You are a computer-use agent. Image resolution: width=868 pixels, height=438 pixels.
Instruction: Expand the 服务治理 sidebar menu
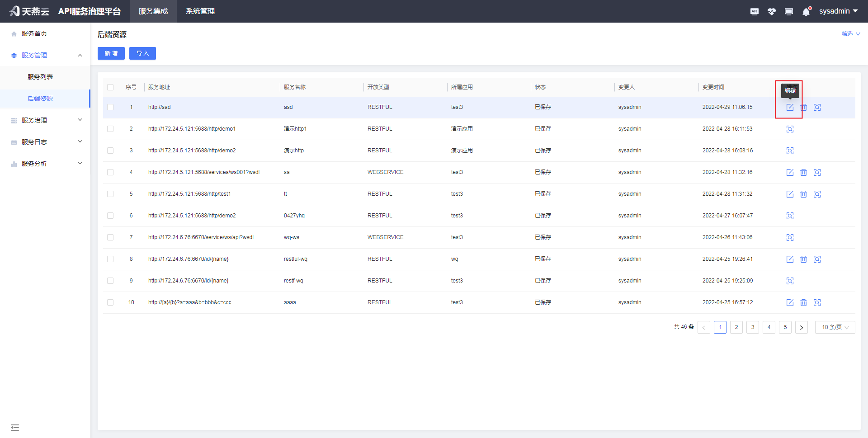[45, 120]
